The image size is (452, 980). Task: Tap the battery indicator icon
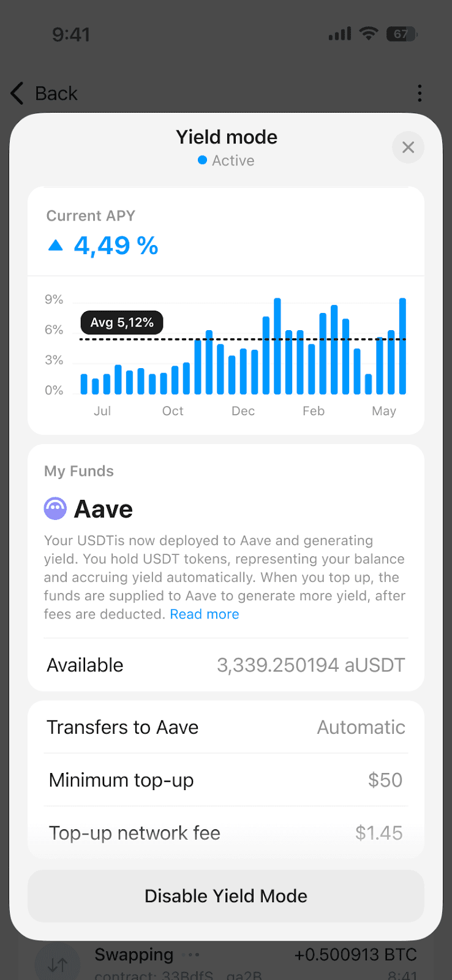pyautogui.click(x=401, y=34)
